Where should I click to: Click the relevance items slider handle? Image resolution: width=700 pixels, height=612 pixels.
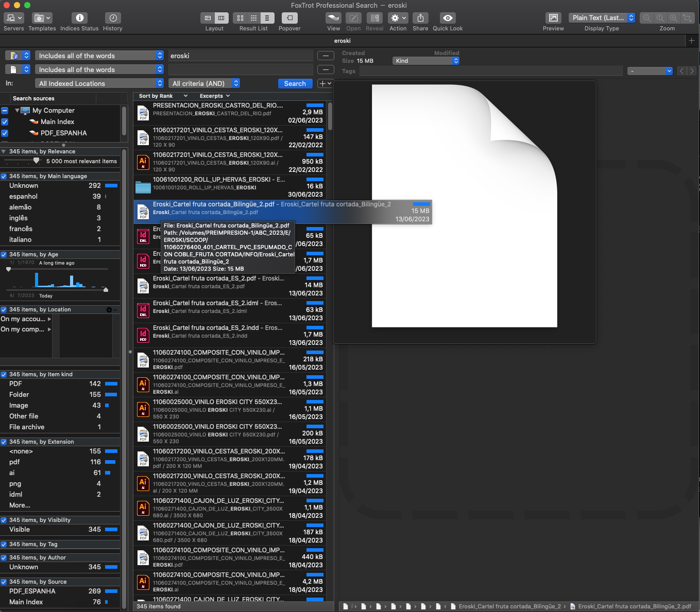[x=36, y=161]
